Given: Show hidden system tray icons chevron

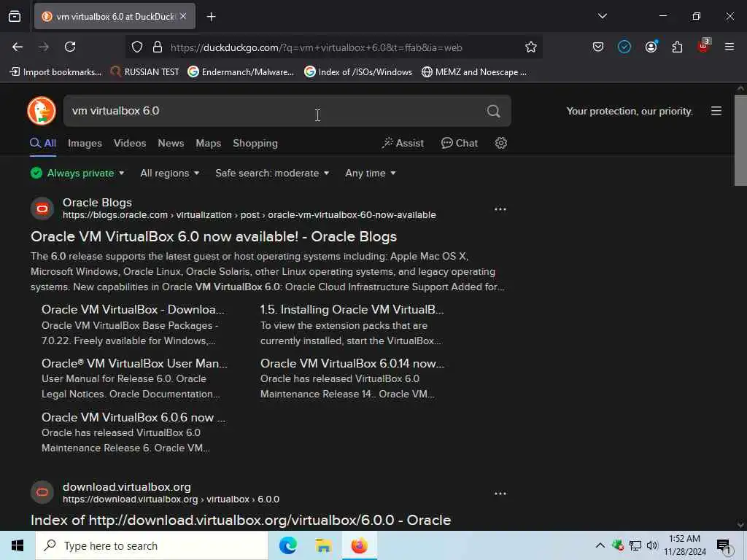Looking at the screenshot, I should point(600,545).
